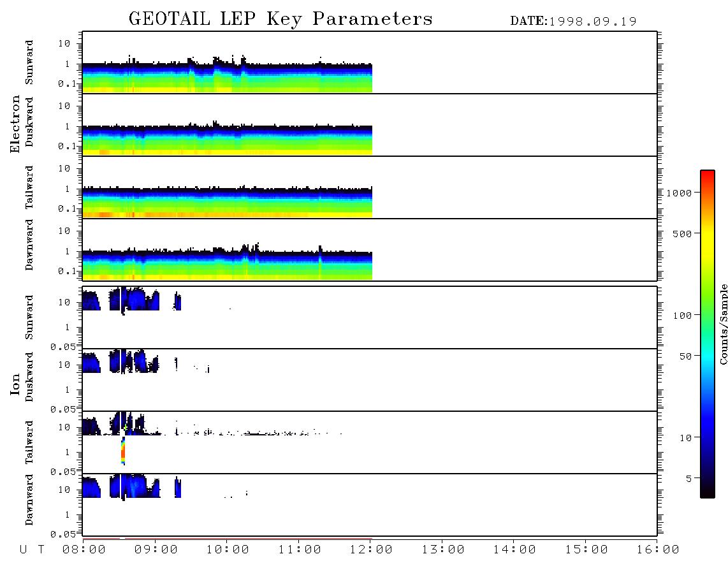Select the DATE:1998.09.19 label
Viewport: 728px width, 561px height.
(x=573, y=22)
